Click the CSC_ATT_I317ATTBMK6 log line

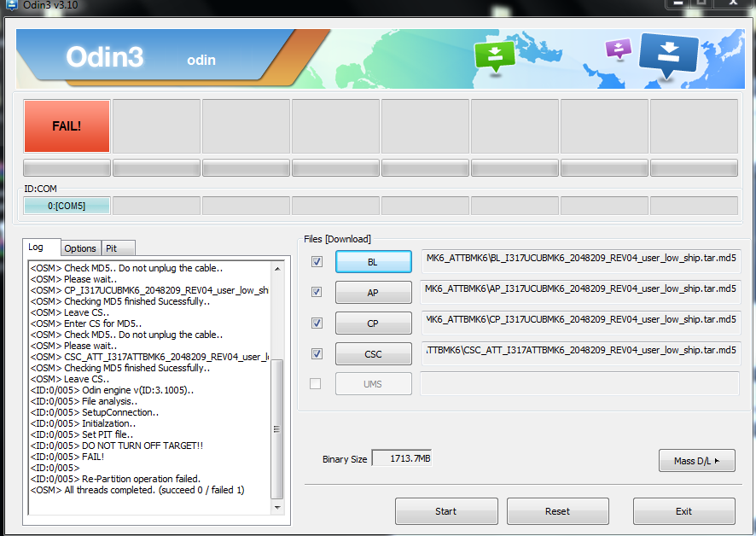[x=149, y=357]
